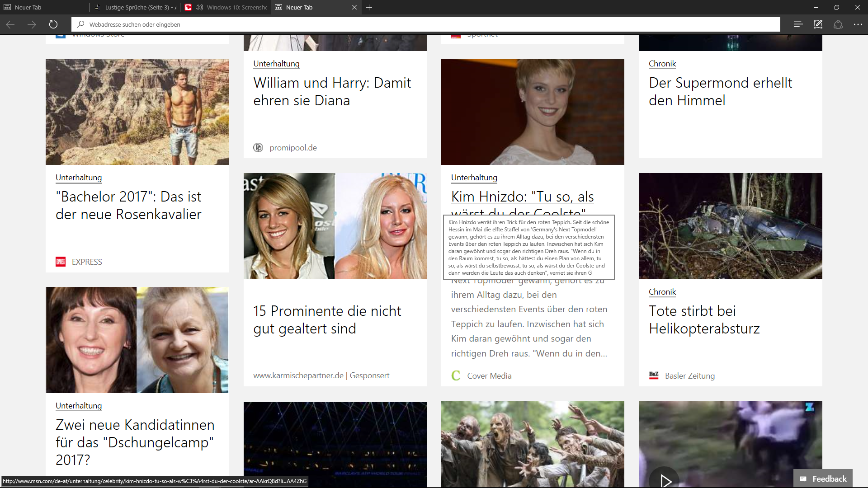The image size is (868, 488).
Task: Minimize the Edge browser window
Action: pyautogui.click(x=816, y=7)
